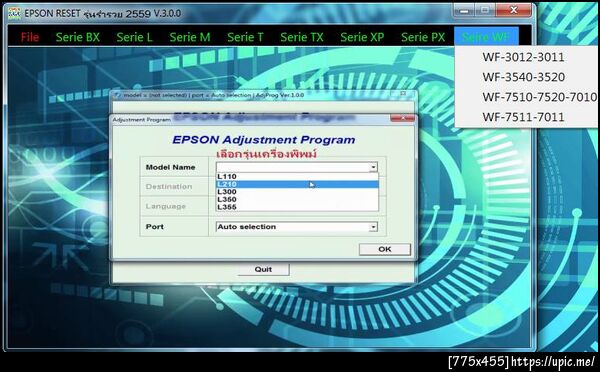Choose WF-7511-7011 from the menu
Image resolution: width=600 pixels, height=372 pixels.
pos(523,117)
